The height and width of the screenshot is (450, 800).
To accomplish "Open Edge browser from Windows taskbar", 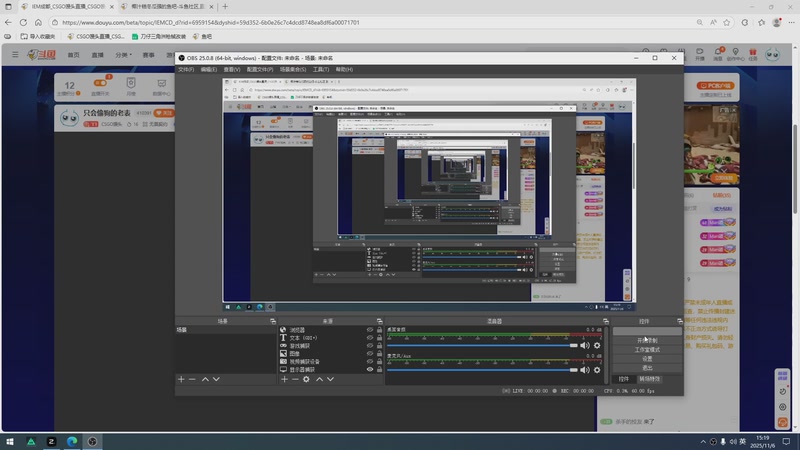I will tap(72, 440).
